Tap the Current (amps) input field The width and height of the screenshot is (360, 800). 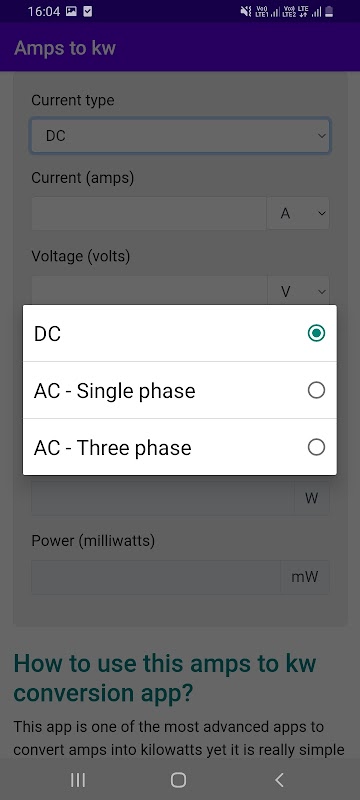pos(149,213)
